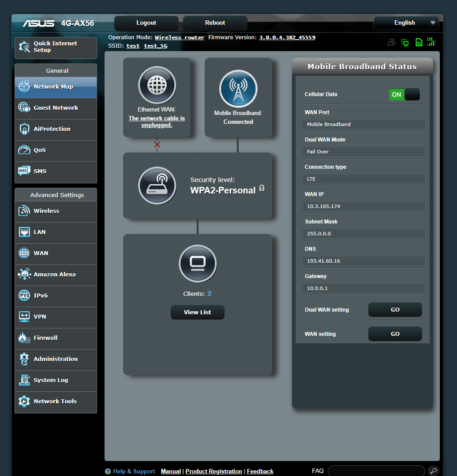
Task: Click the padlock icon next to WPA2-Personal
Action: 262,188
